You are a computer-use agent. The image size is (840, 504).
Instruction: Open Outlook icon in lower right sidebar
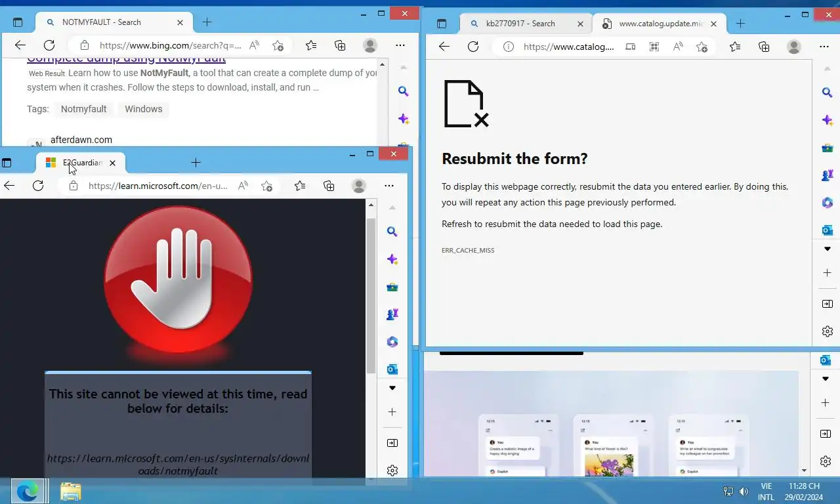click(826, 360)
